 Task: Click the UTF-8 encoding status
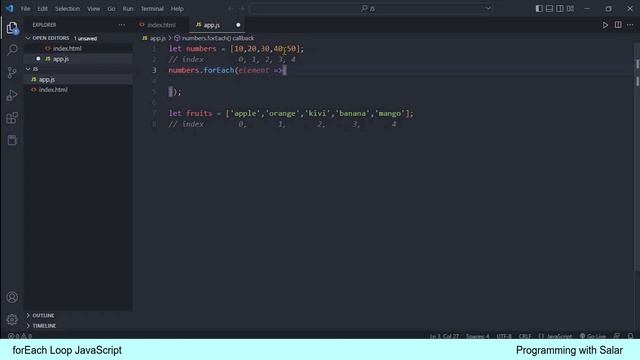pos(504,336)
